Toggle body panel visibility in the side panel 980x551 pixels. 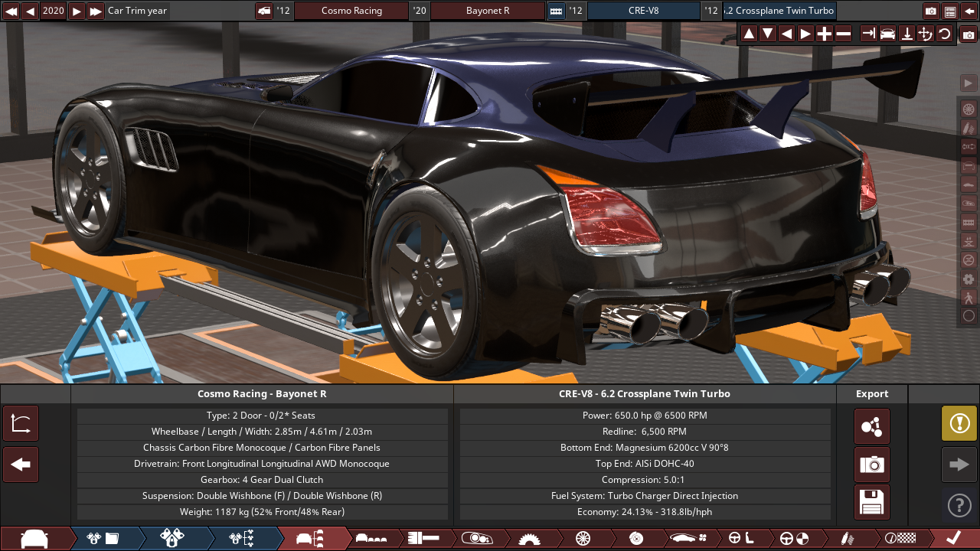coord(969,184)
